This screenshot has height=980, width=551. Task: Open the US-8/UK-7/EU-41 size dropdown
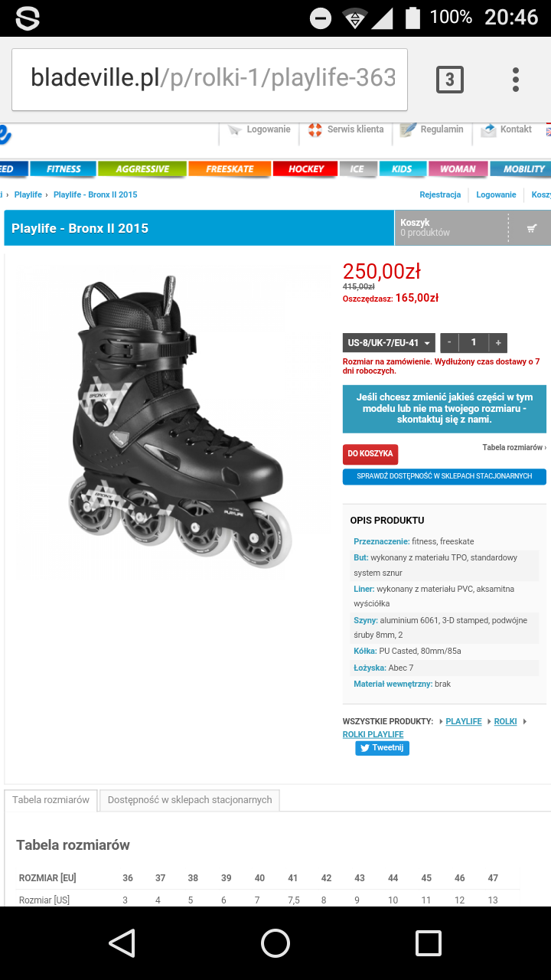(389, 343)
